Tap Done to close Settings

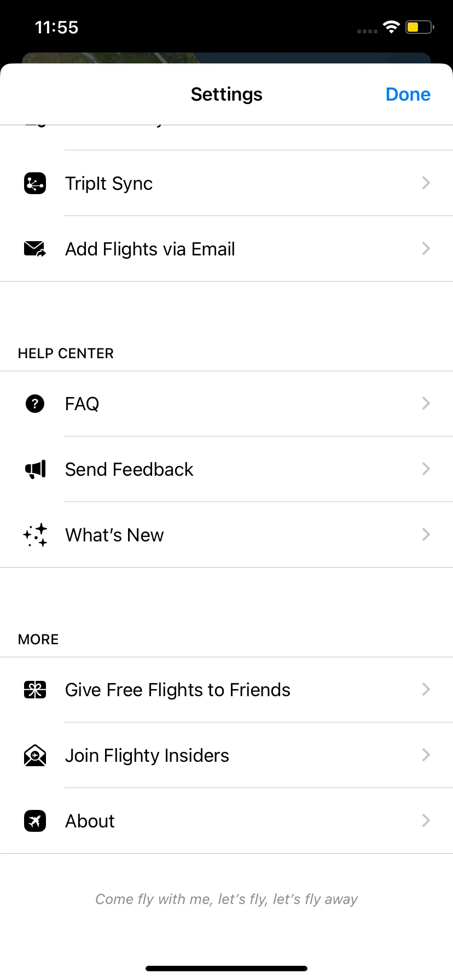[408, 94]
